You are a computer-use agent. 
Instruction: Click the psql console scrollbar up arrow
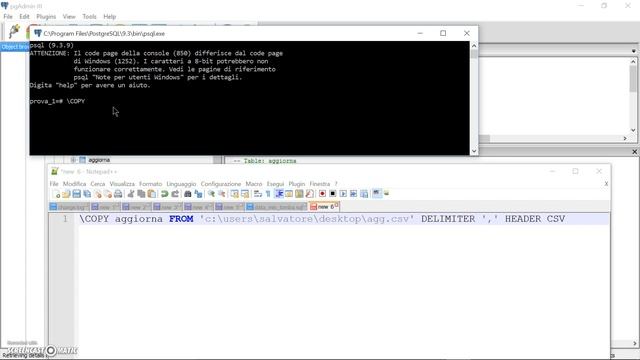point(474,45)
